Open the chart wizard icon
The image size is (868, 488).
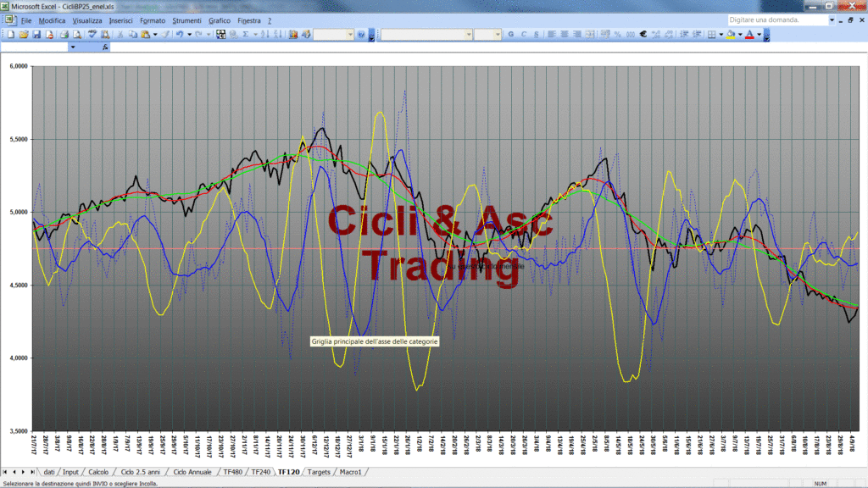pyautogui.click(x=293, y=34)
